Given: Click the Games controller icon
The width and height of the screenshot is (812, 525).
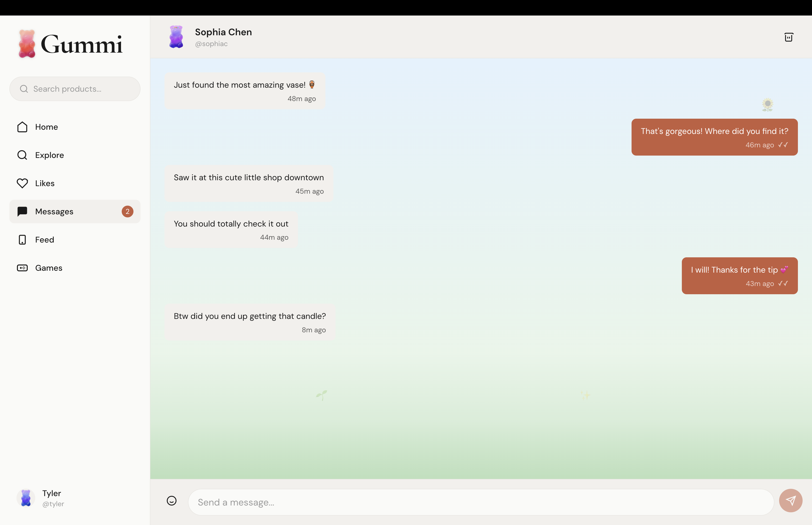Looking at the screenshot, I should [22, 268].
